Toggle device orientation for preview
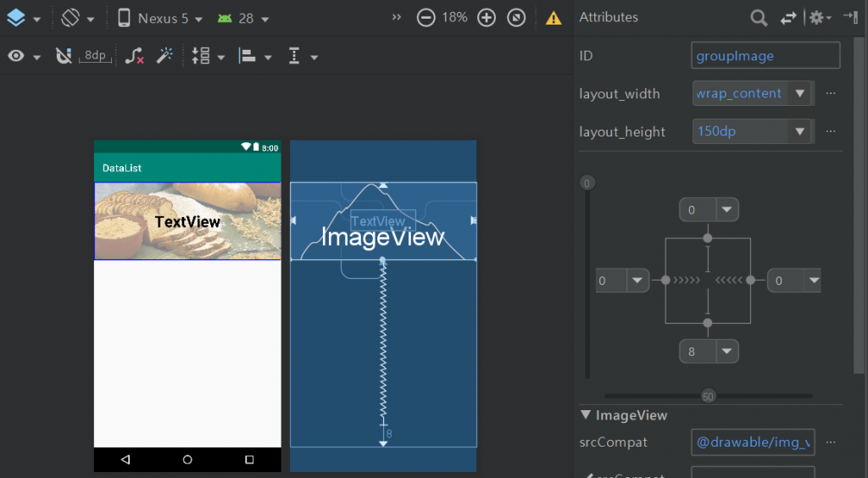The width and height of the screenshot is (868, 478). pos(77,19)
